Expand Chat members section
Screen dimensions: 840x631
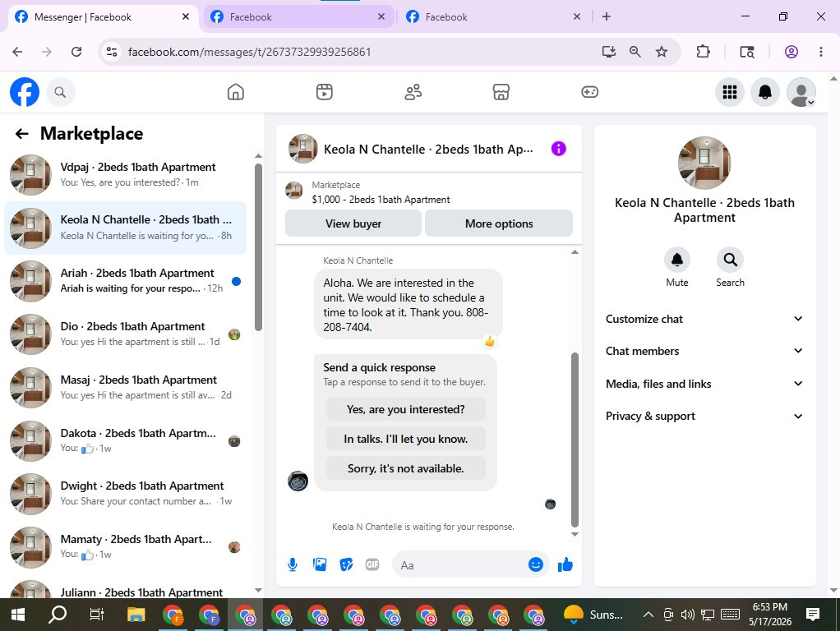click(704, 351)
